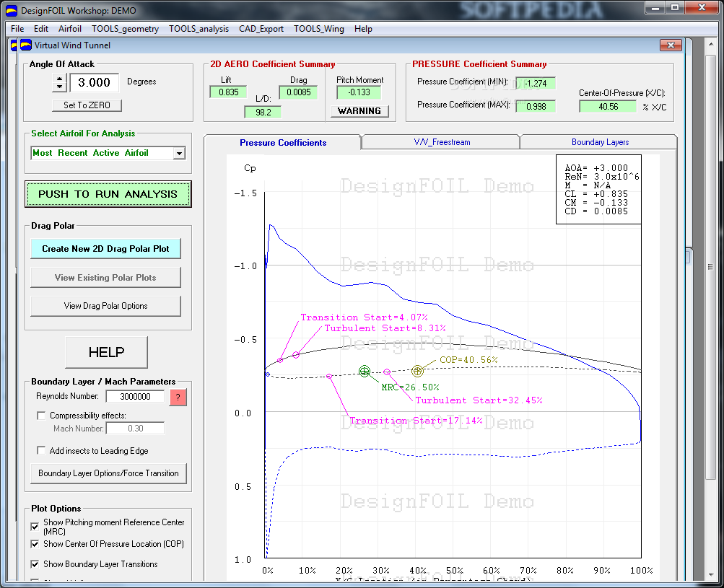Screen dimensions: 724x588
Task: Toggle Show Pitching moment Reference Center checkbox
Action: click(x=35, y=527)
